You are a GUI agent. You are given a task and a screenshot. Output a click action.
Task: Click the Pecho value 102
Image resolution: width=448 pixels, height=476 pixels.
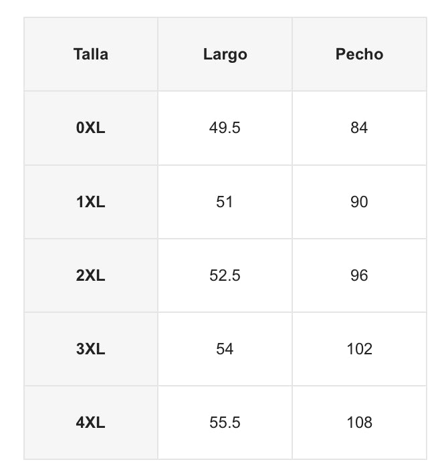[x=359, y=349]
